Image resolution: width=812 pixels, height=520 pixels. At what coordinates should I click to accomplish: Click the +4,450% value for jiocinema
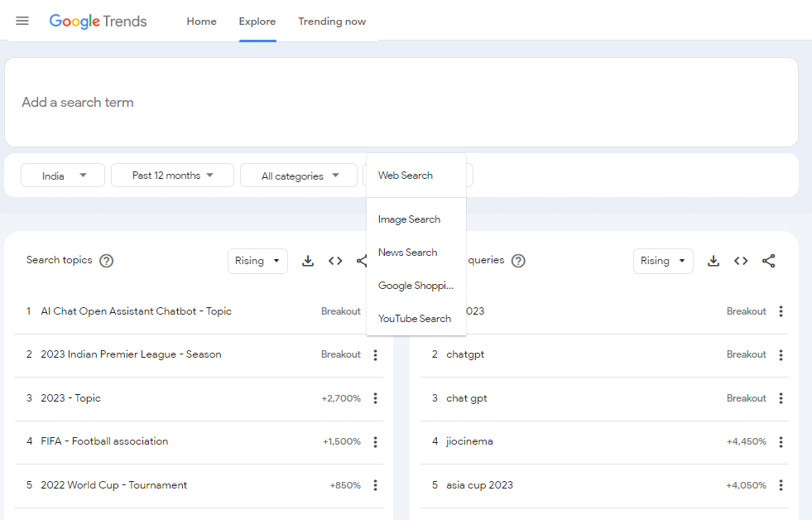click(747, 442)
